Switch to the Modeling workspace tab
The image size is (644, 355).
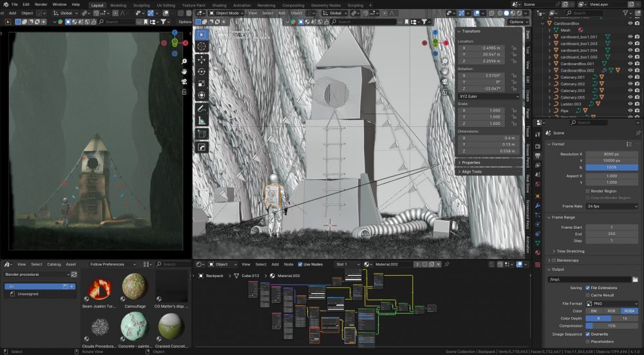(x=118, y=5)
